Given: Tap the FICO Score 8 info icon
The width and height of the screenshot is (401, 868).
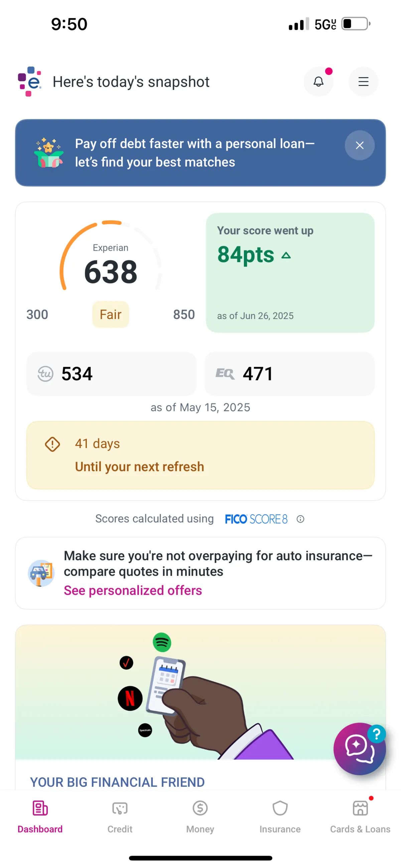Looking at the screenshot, I should (x=300, y=519).
